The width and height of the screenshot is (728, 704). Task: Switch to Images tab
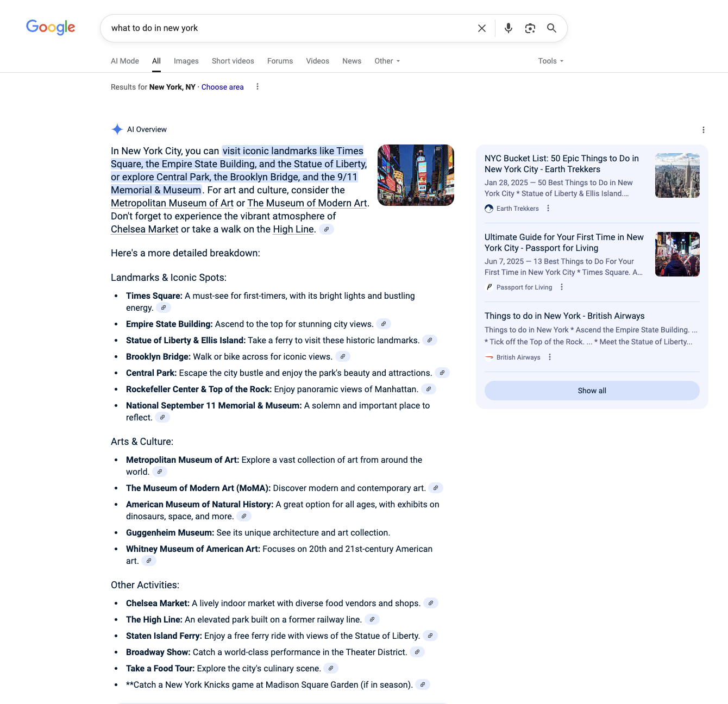point(186,61)
